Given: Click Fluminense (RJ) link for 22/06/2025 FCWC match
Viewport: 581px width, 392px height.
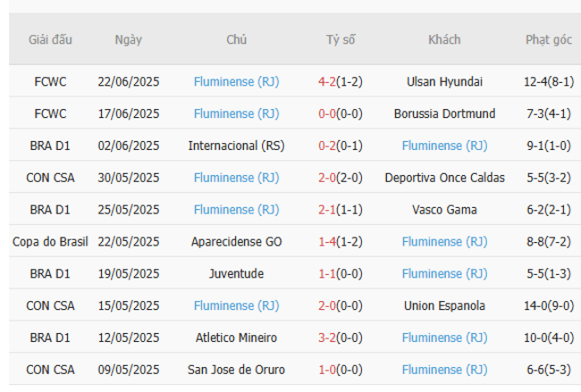Looking at the screenshot, I should point(236,81).
